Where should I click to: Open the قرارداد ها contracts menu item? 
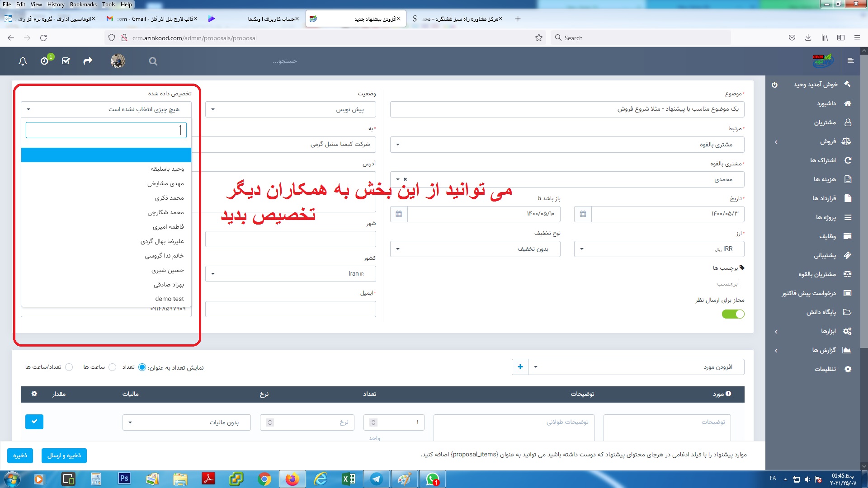824,198
